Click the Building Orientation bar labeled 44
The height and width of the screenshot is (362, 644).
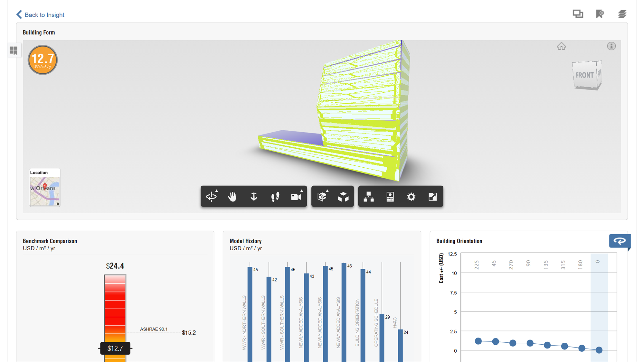[x=363, y=316]
